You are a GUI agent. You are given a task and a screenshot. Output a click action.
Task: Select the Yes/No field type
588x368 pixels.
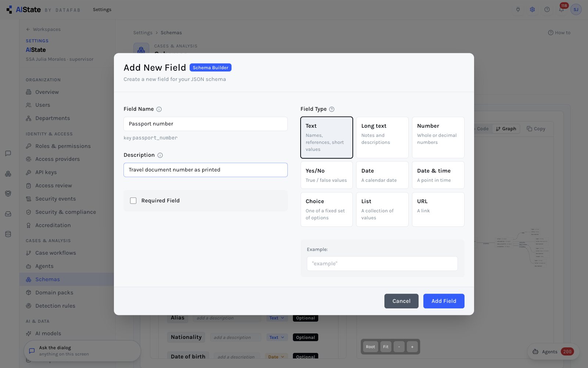(327, 175)
